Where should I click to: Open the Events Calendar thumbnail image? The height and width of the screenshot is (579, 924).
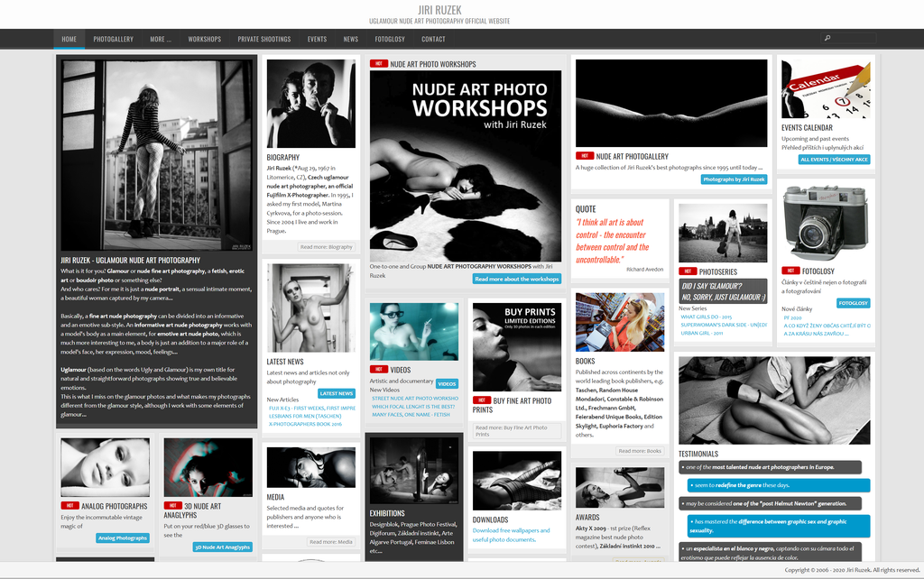click(x=826, y=89)
